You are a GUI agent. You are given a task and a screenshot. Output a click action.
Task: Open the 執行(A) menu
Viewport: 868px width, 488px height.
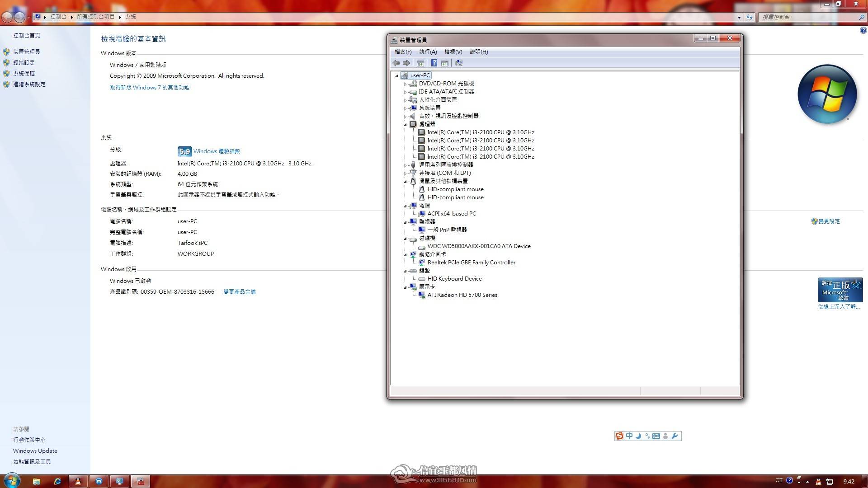click(x=428, y=52)
